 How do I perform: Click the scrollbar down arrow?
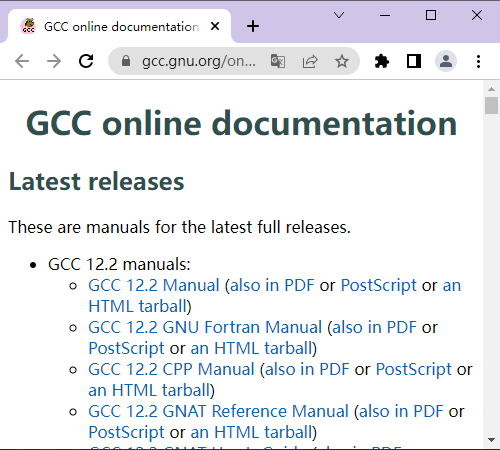[491, 440]
